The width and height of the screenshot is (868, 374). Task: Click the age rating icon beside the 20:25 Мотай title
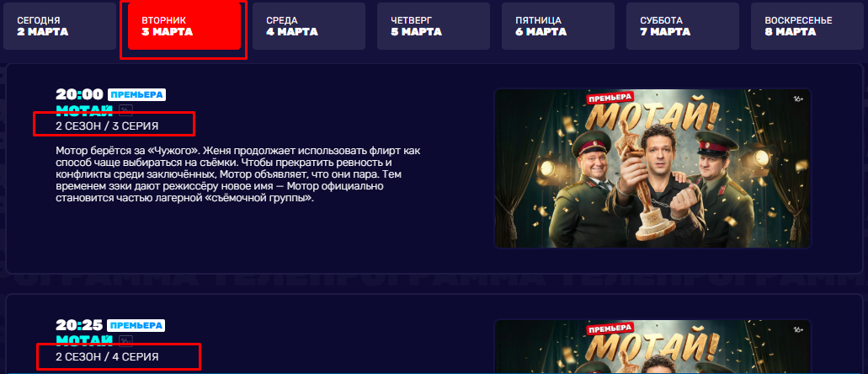[125, 340]
